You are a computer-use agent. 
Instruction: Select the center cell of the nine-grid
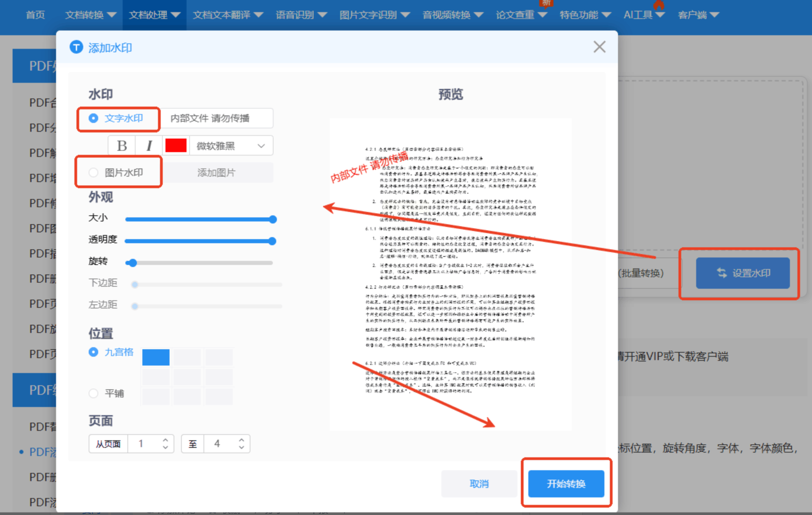[x=187, y=377]
